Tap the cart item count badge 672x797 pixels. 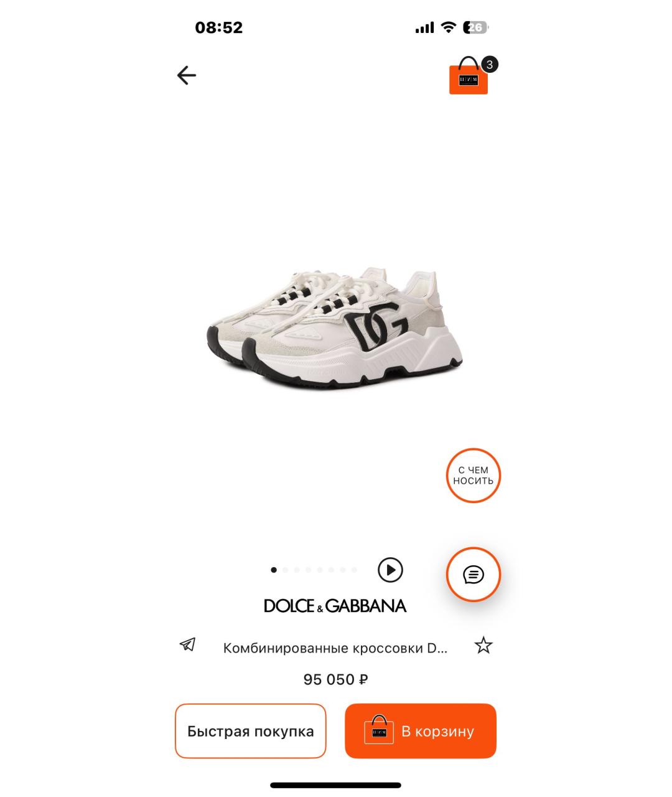coord(490,64)
